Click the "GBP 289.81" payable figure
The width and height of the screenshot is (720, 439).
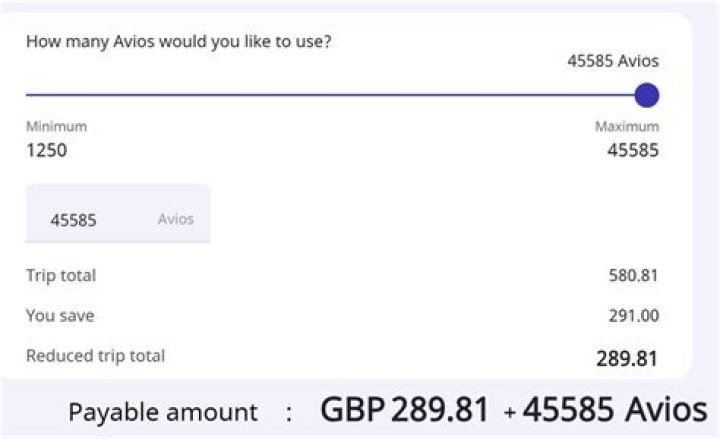pos(405,410)
